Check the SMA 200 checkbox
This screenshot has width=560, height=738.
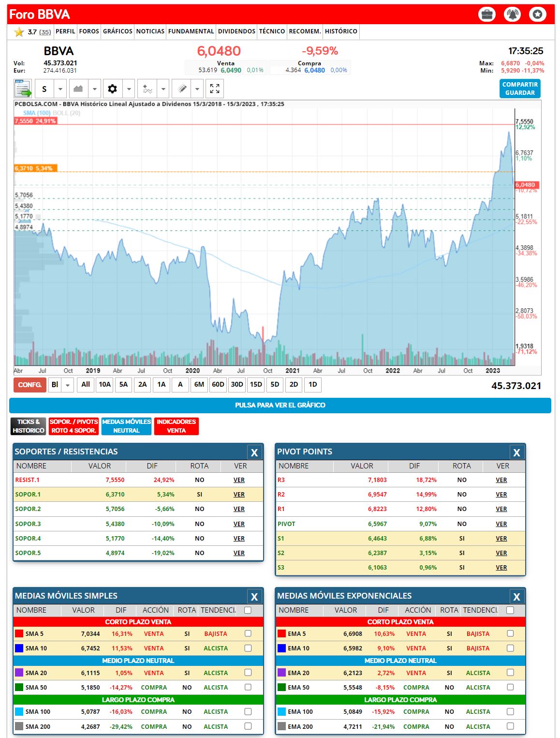pos(248,726)
